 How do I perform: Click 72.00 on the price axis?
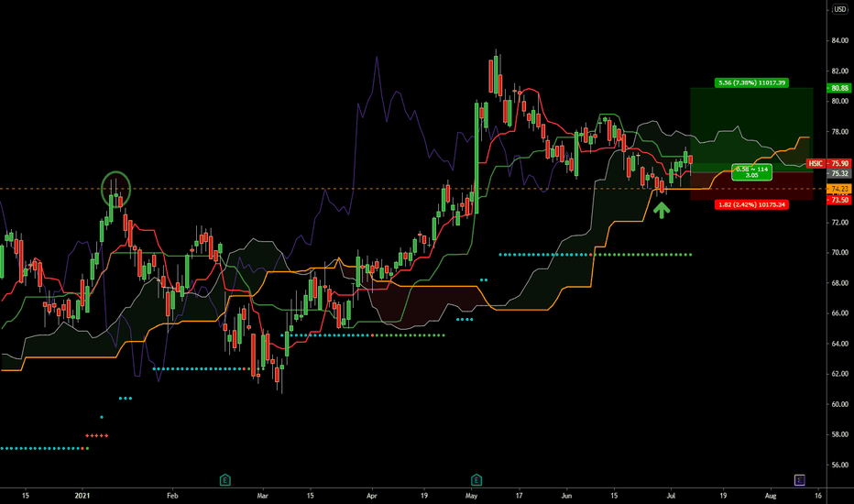click(839, 223)
